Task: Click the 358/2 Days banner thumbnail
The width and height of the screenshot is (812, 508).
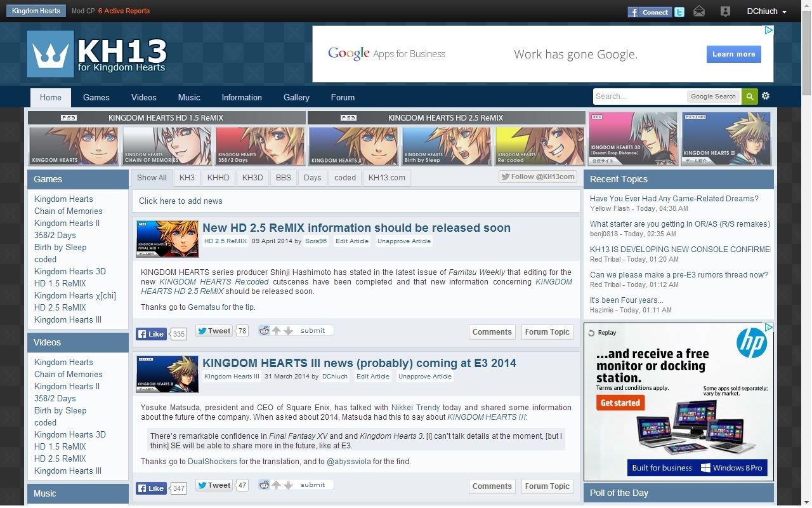Action: (x=260, y=146)
